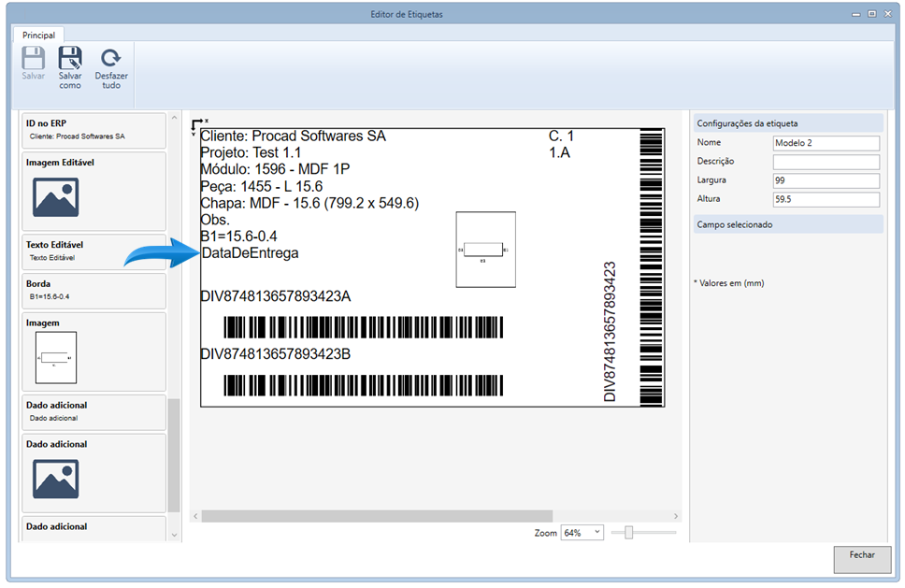This screenshot has width=905, height=588.
Task: Select the vertical barcode on the label edge
Action: tap(651, 267)
